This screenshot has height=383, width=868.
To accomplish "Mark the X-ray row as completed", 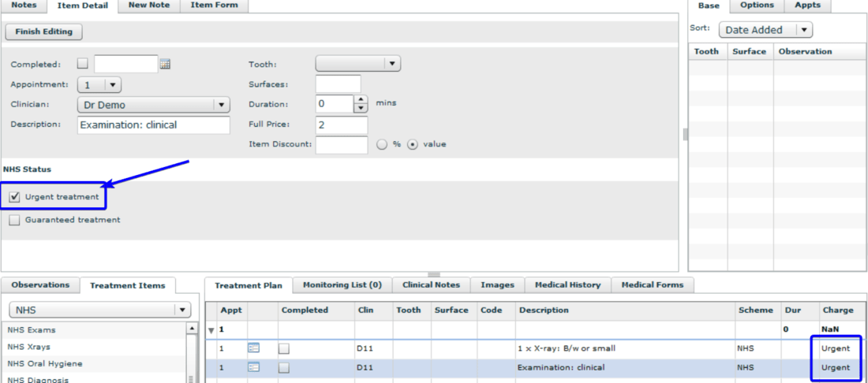I will point(284,348).
